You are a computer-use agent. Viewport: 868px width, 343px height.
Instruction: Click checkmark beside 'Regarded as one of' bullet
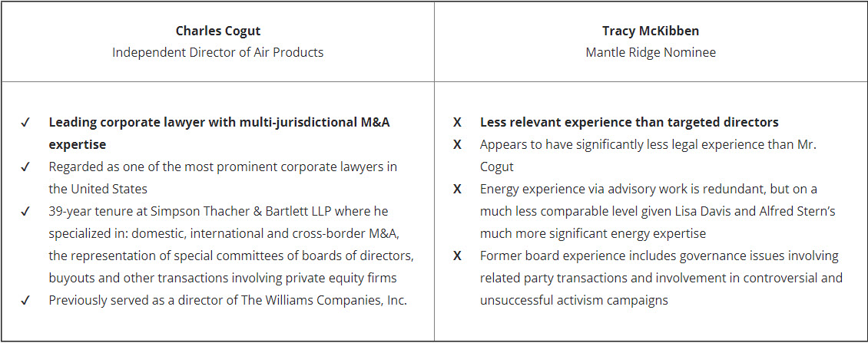click(25, 167)
